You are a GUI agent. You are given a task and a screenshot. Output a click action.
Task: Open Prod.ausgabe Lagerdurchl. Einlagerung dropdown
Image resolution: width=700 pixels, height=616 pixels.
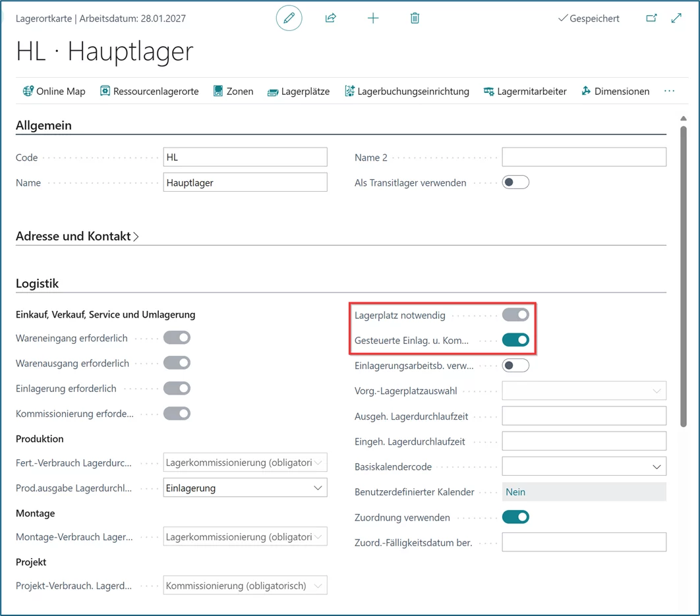[245, 488]
